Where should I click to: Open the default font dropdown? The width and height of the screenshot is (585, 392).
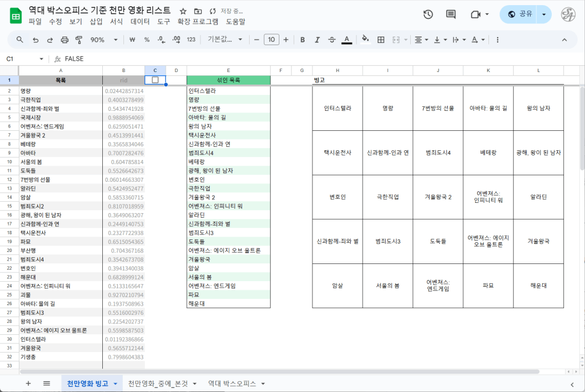click(225, 40)
